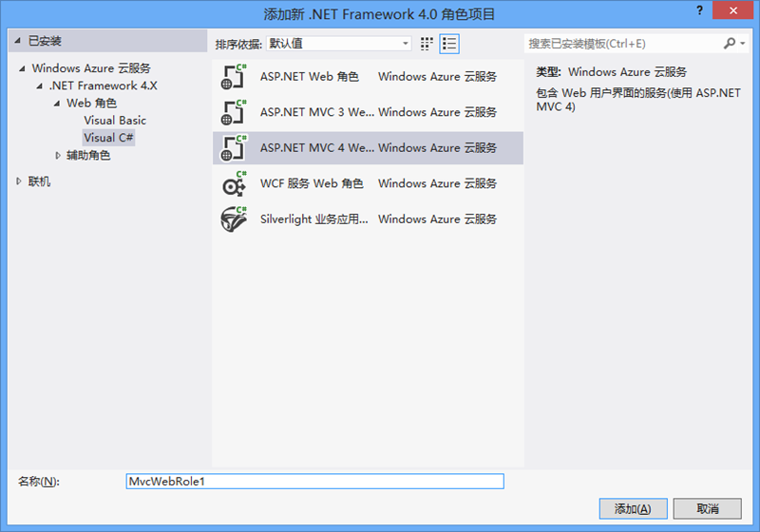Click Windows Azure 云服务 type for WCF row
Viewport: 760px width, 532px height.
coord(438,183)
